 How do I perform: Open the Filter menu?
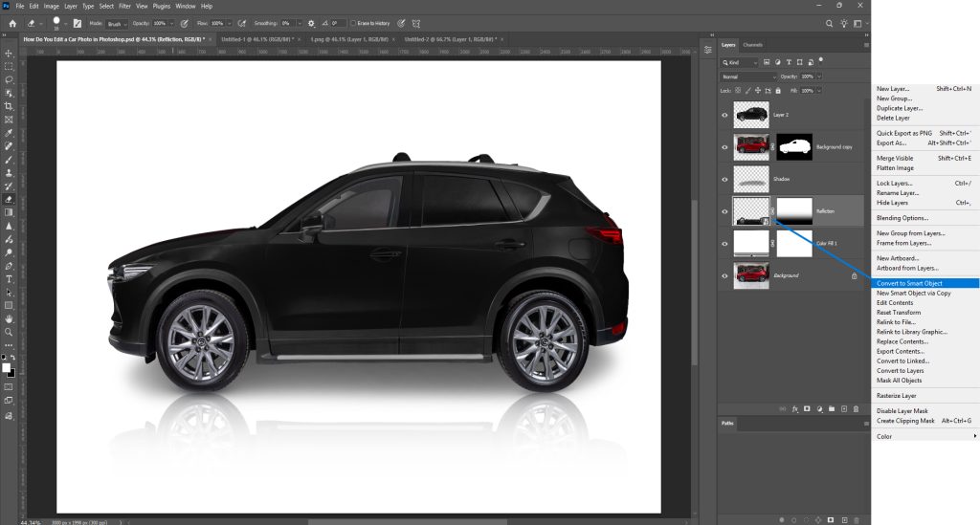point(125,7)
